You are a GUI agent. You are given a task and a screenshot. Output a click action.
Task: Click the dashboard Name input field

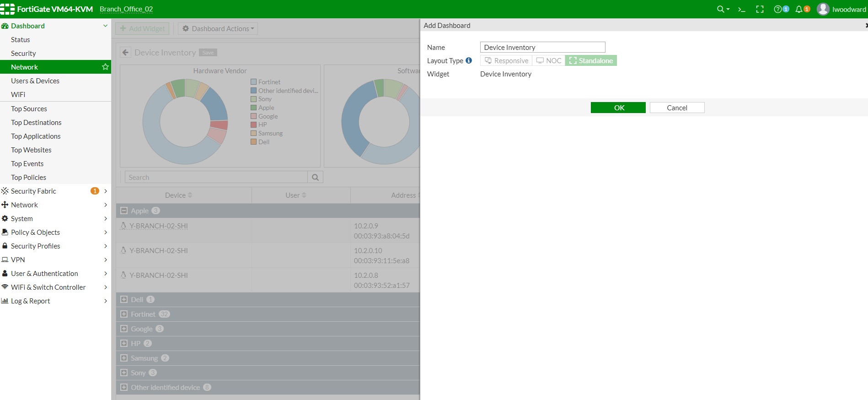pyautogui.click(x=543, y=47)
